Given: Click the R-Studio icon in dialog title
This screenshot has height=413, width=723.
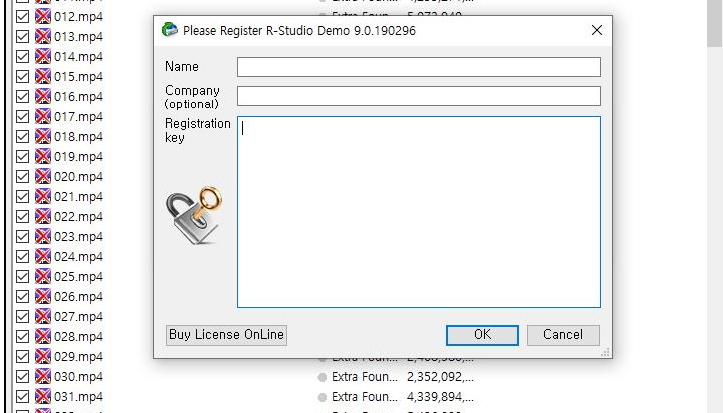Looking at the screenshot, I should [x=170, y=30].
